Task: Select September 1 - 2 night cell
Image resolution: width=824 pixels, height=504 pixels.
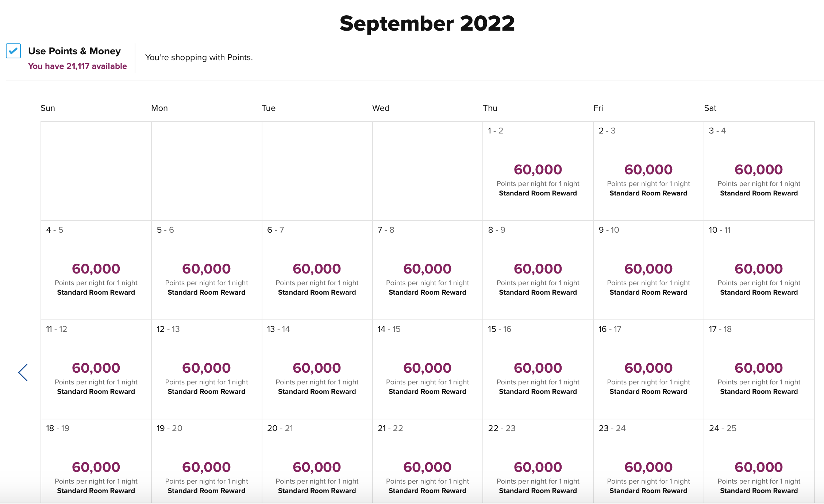Action: pos(538,171)
